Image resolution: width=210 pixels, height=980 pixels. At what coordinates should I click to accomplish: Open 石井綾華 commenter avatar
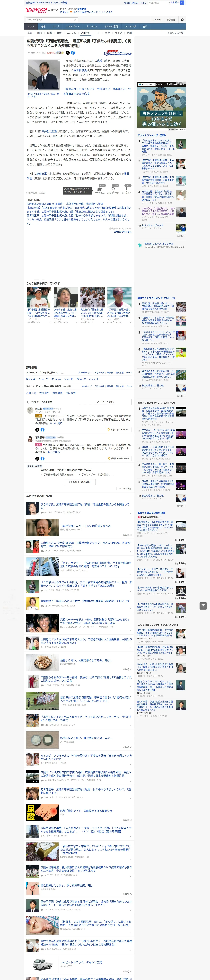(x=30, y=439)
